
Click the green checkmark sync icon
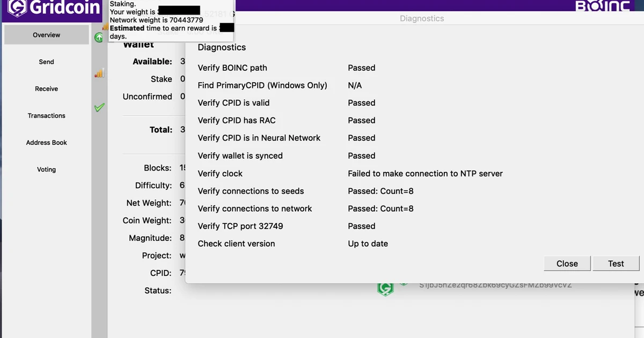(x=99, y=107)
